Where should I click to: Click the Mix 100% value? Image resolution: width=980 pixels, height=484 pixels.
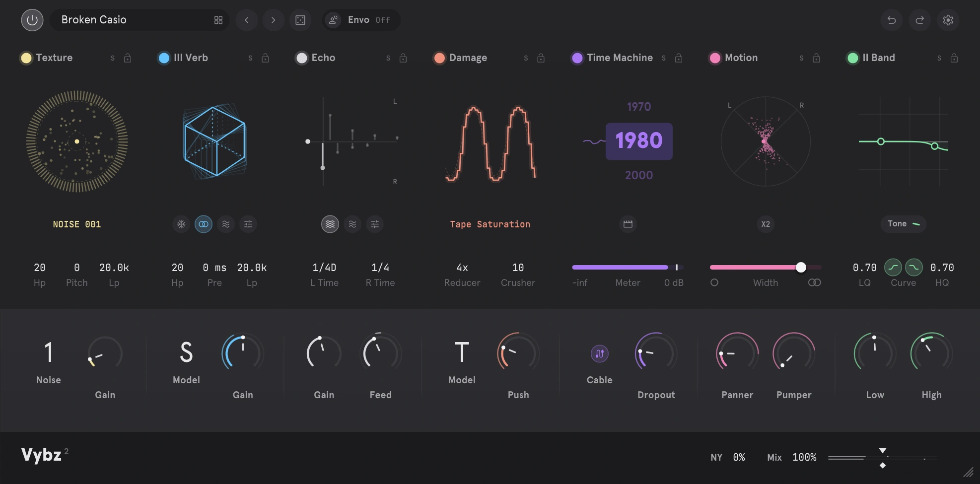(804, 457)
